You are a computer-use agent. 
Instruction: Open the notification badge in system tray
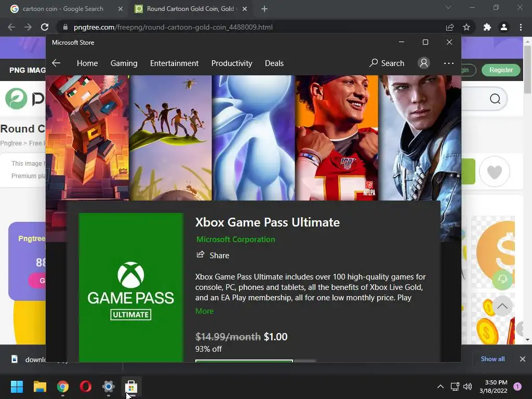coord(517,387)
